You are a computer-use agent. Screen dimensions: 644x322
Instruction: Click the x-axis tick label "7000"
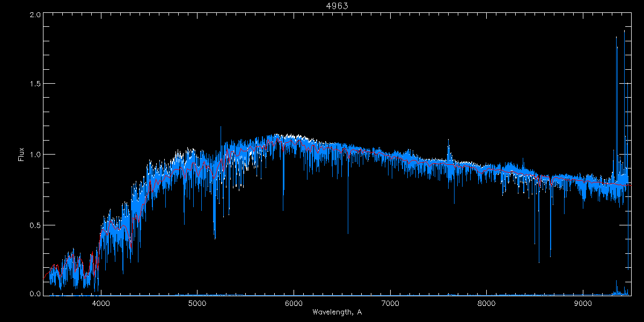click(390, 304)
